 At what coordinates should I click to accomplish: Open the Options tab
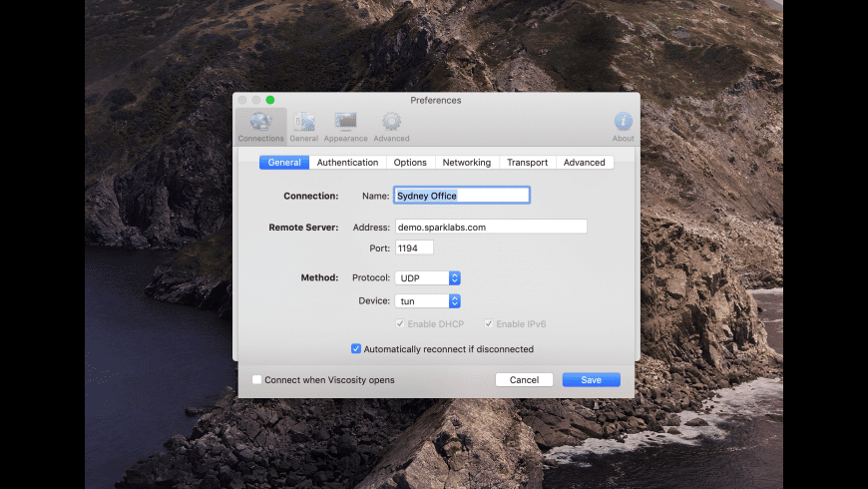[x=410, y=163]
